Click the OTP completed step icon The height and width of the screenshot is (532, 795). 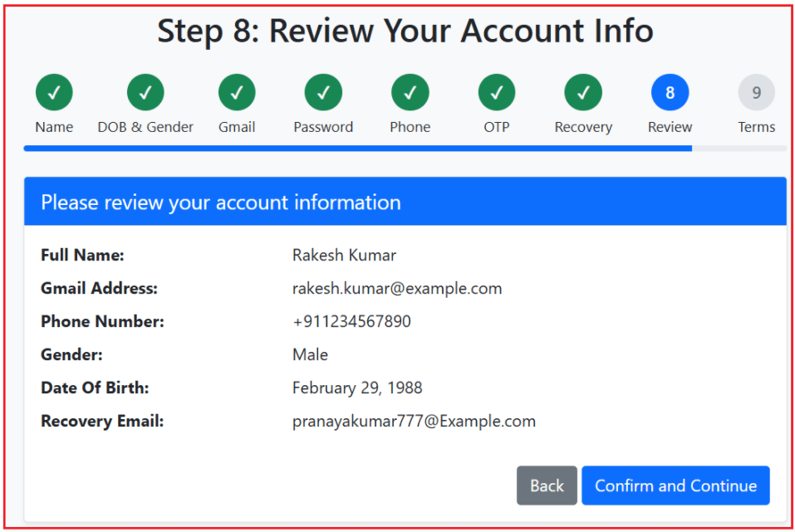496,92
